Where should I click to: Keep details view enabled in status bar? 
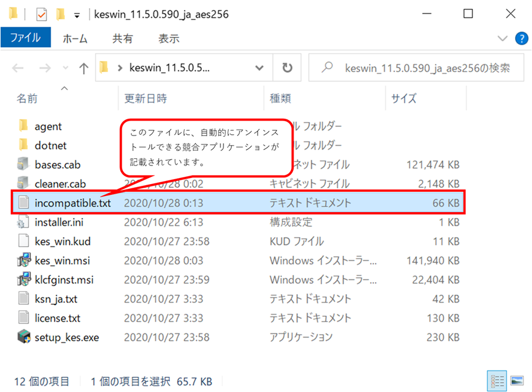[498, 379]
